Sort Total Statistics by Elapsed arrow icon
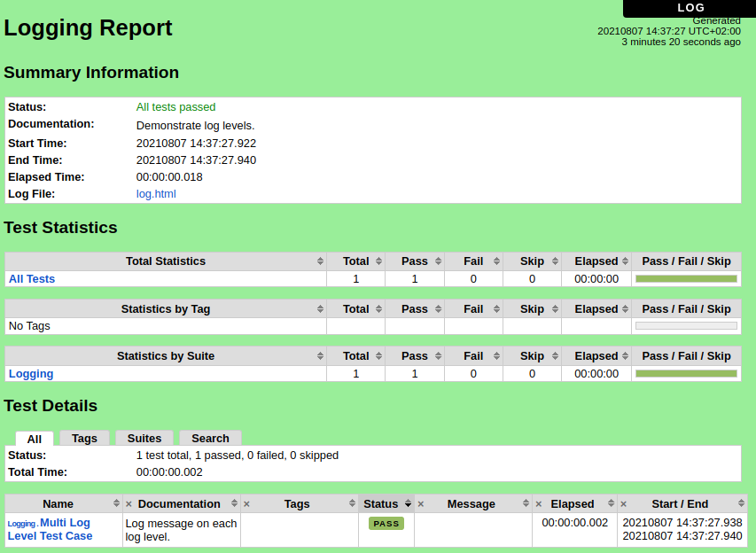This screenshot has width=756, height=553. click(x=625, y=261)
